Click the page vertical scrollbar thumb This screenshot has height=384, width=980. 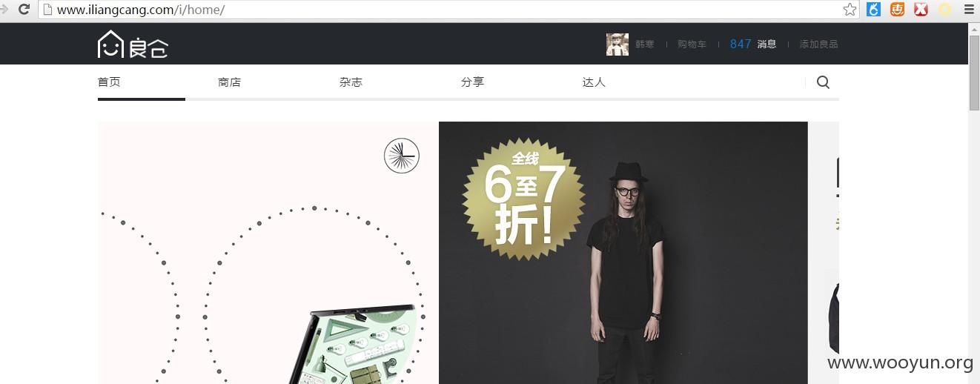click(x=974, y=73)
